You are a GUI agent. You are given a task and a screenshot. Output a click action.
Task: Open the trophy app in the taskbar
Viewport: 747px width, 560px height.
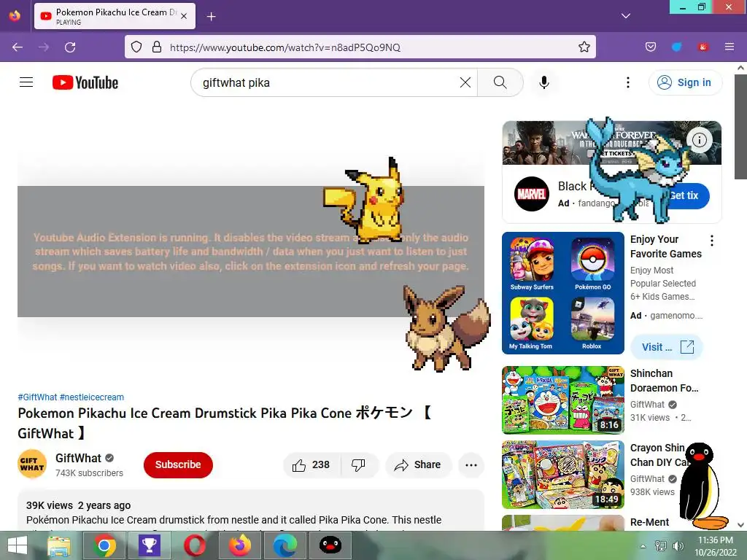click(x=150, y=545)
